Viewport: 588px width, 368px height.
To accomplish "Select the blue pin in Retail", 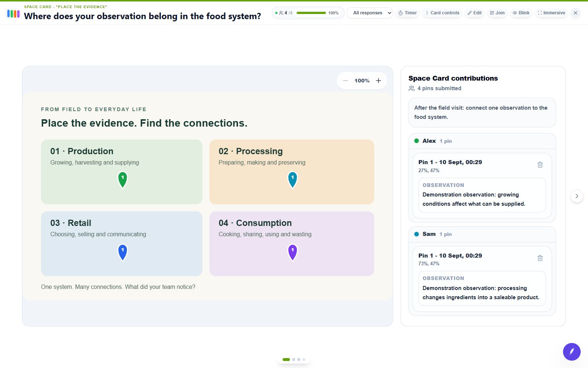I will coord(123,252).
